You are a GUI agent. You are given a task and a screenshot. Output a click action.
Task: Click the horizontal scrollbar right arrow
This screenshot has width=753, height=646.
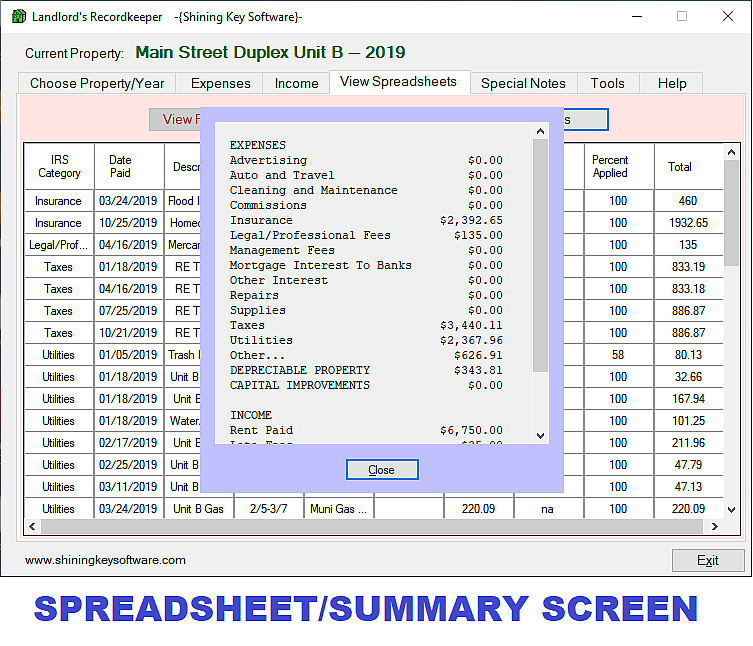click(715, 526)
